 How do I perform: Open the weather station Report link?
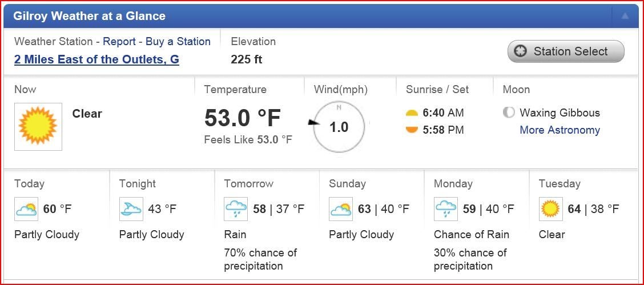click(119, 41)
